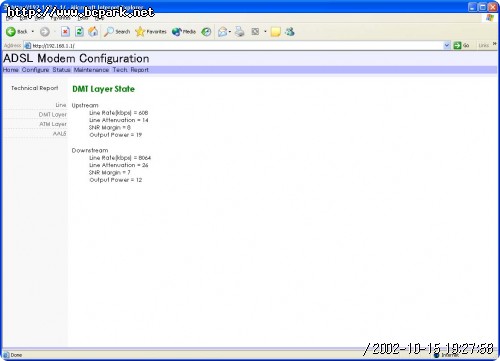Select upstream SNR Margin 8 value

[129, 127]
